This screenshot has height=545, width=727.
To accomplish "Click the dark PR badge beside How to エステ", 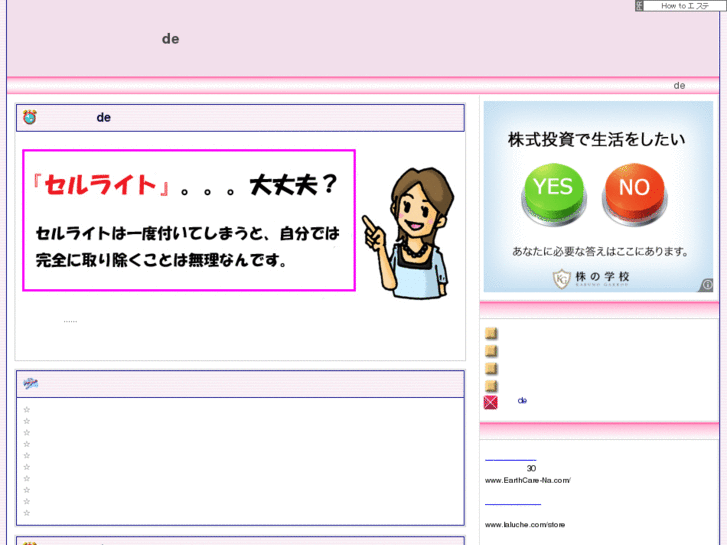I will coord(639,6).
